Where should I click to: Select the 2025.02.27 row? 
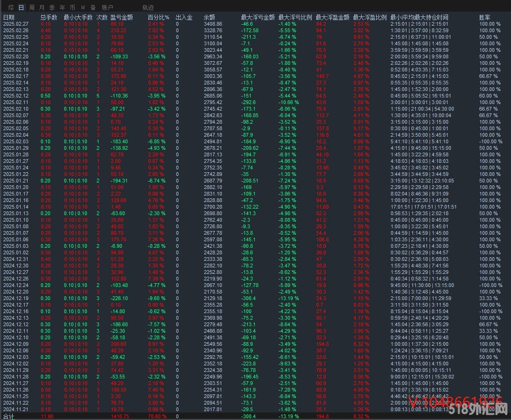(16, 24)
